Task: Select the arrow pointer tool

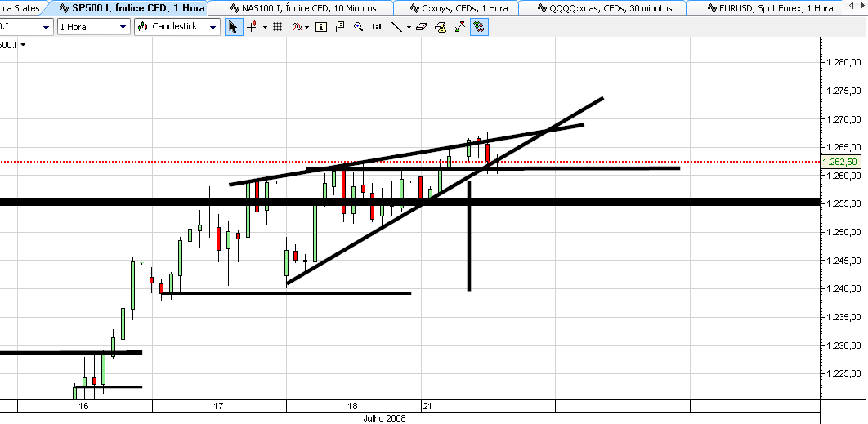Action: 234,27
